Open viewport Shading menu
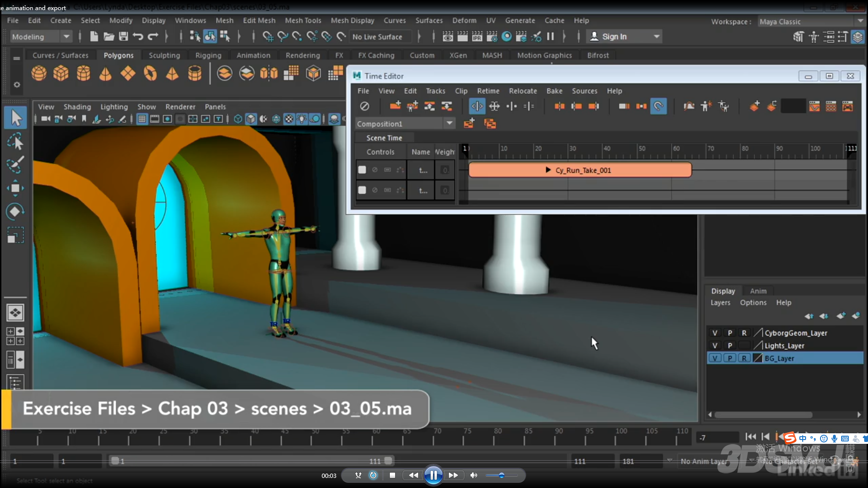 [x=77, y=107]
